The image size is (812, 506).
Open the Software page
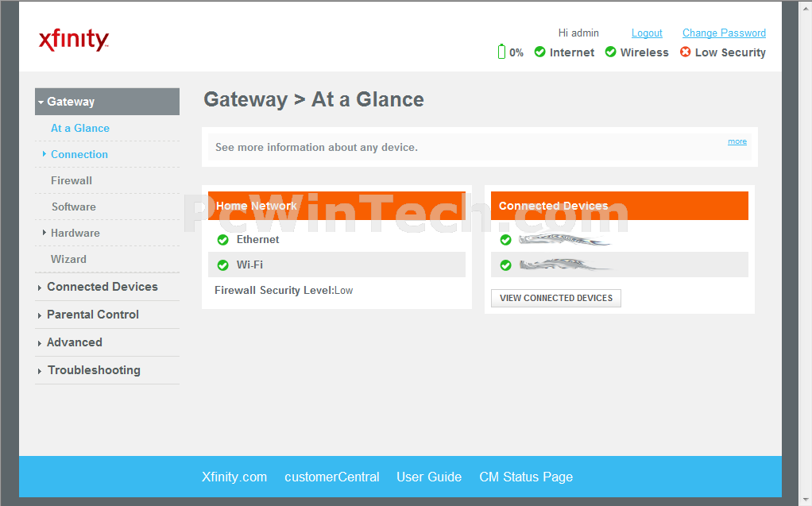tap(74, 207)
